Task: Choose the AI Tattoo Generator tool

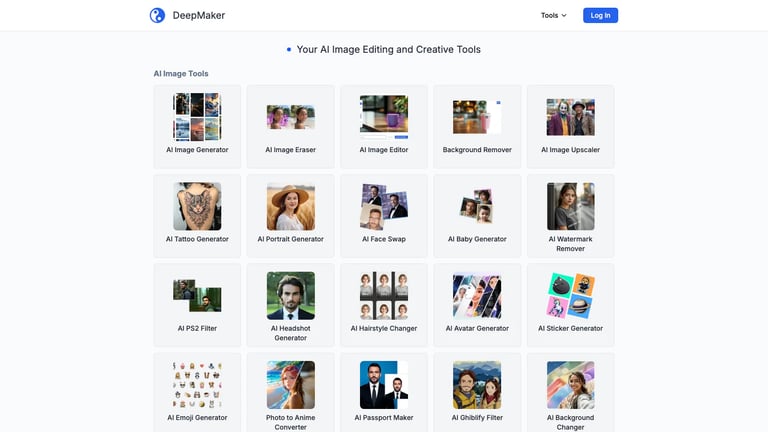Action: click(197, 216)
